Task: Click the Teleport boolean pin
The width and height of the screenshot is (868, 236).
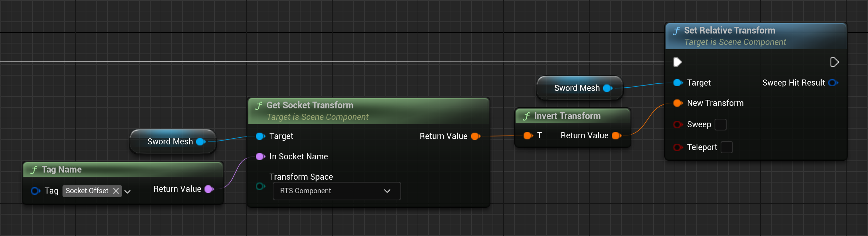Action: pos(678,147)
